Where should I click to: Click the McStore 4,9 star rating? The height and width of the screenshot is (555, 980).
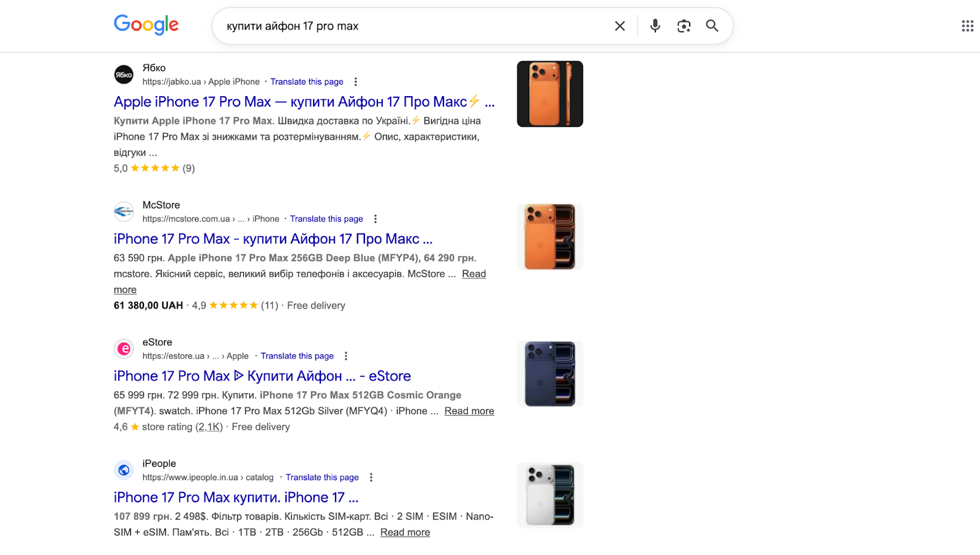[x=235, y=306]
